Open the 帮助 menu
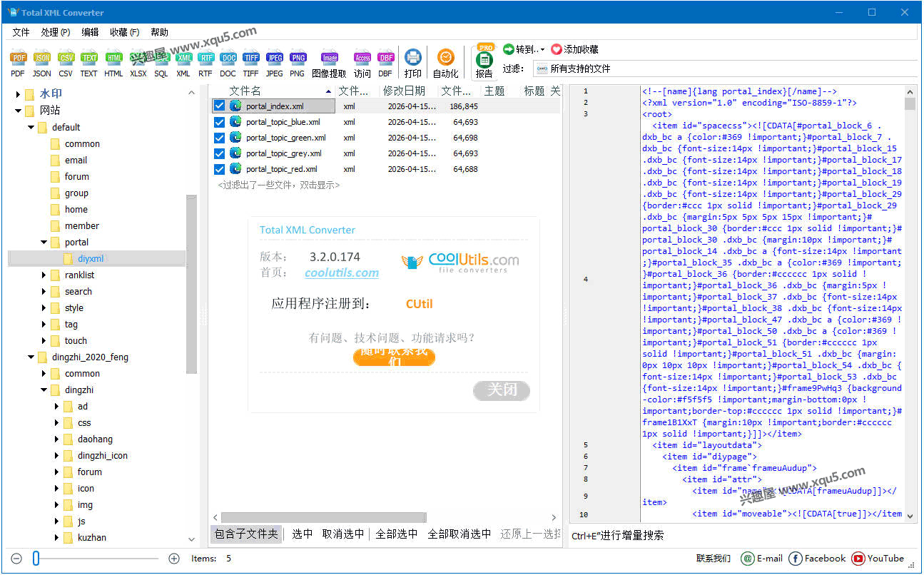 [x=159, y=32]
